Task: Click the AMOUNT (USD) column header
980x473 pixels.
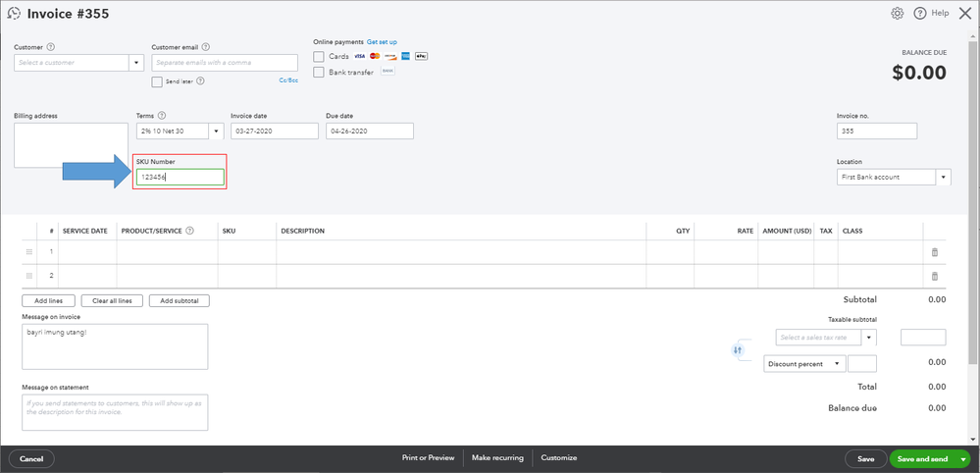Action: pyautogui.click(x=786, y=231)
